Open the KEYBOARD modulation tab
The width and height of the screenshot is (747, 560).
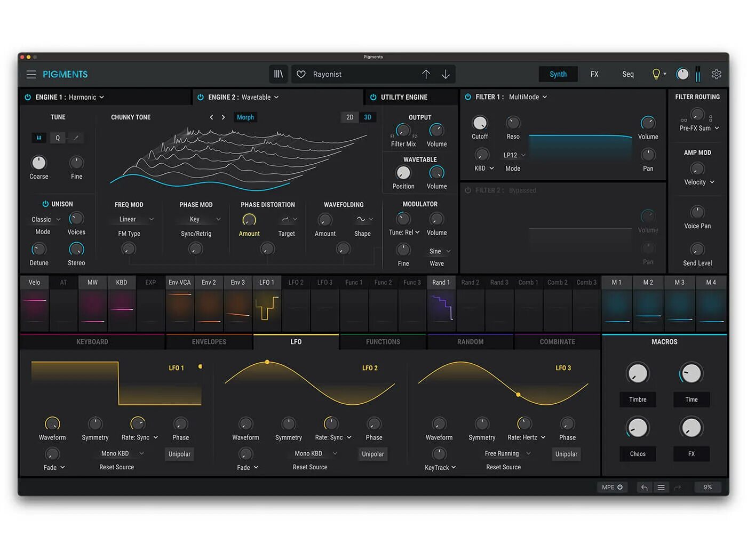pyautogui.click(x=92, y=342)
